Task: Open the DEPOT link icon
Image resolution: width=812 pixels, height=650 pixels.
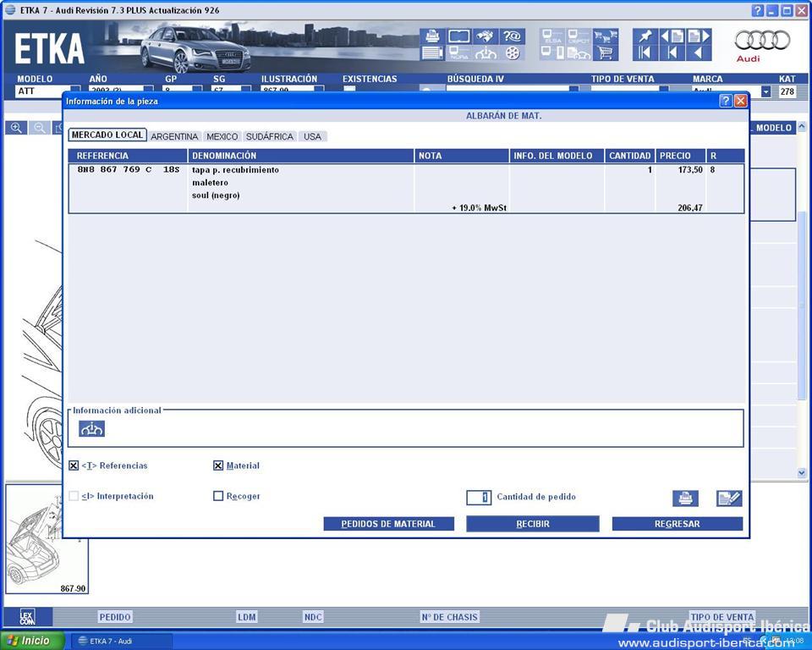Action: click(579, 36)
